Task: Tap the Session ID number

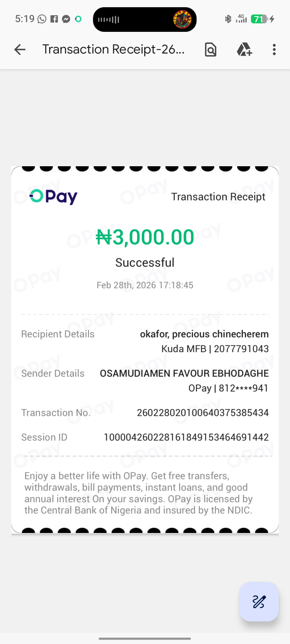Action: 186,437
